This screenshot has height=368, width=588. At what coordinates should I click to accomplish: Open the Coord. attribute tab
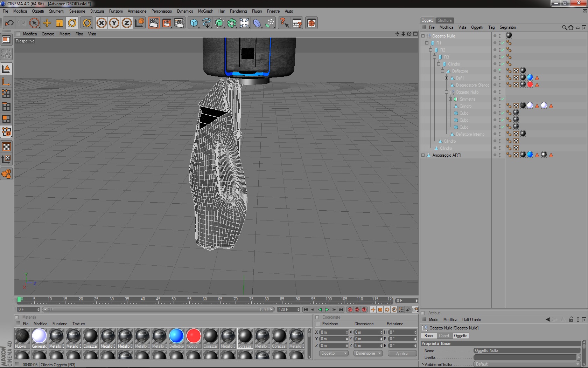444,336
